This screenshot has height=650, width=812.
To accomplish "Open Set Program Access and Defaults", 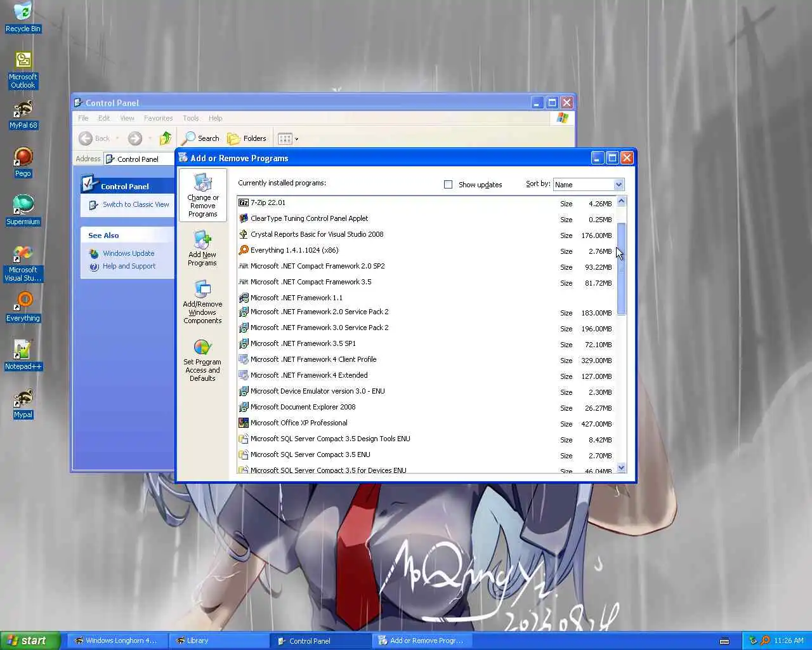I will 202,360.
